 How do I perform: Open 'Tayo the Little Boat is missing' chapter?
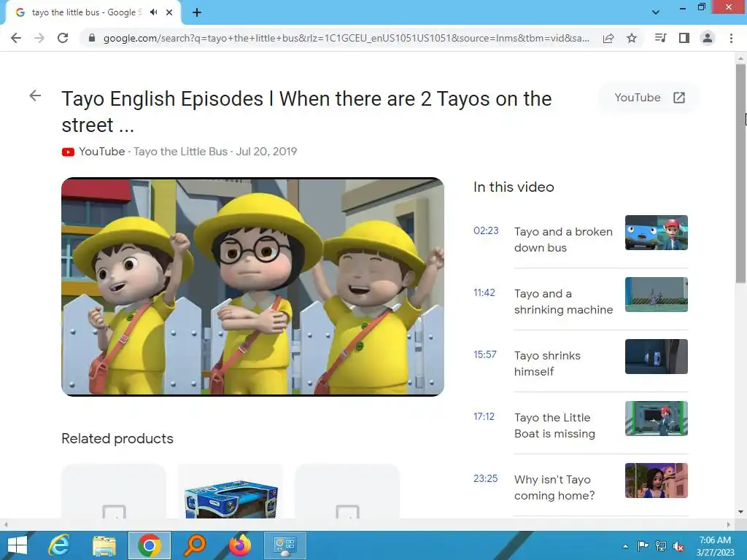[x=554, y=425]
